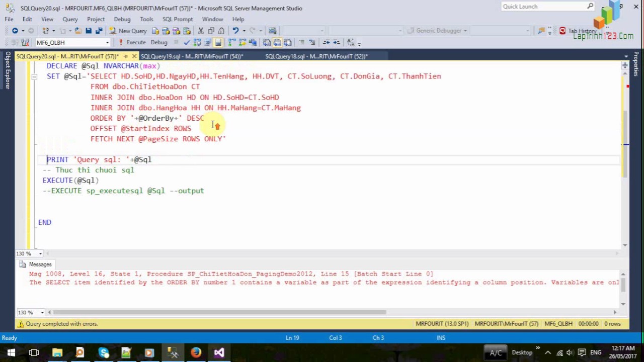Click the Parse checkmark icon
Viewport: 644px width, 362px height.
tap(187, 42)
